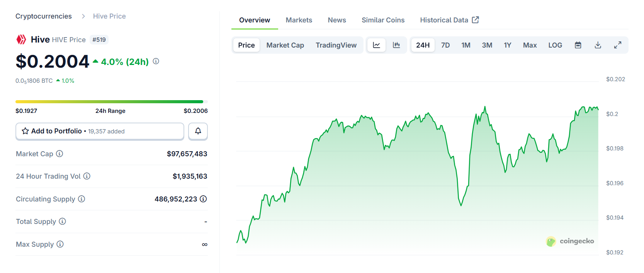Select the Max time range
The image size is (644, 273).
click(x=530, y=45)
